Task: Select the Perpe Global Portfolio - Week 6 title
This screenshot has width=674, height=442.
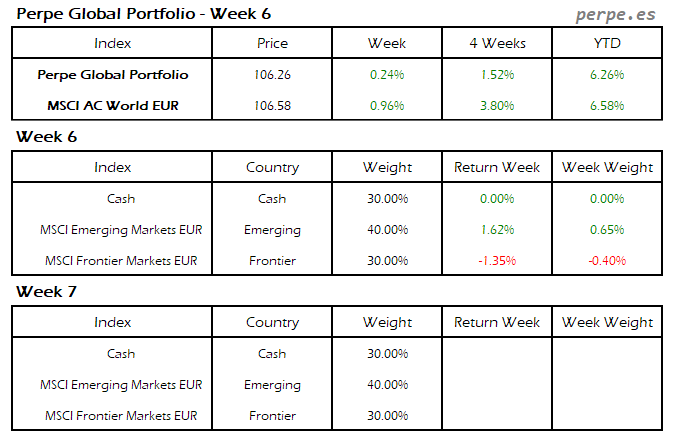Action: click(143, 14)
